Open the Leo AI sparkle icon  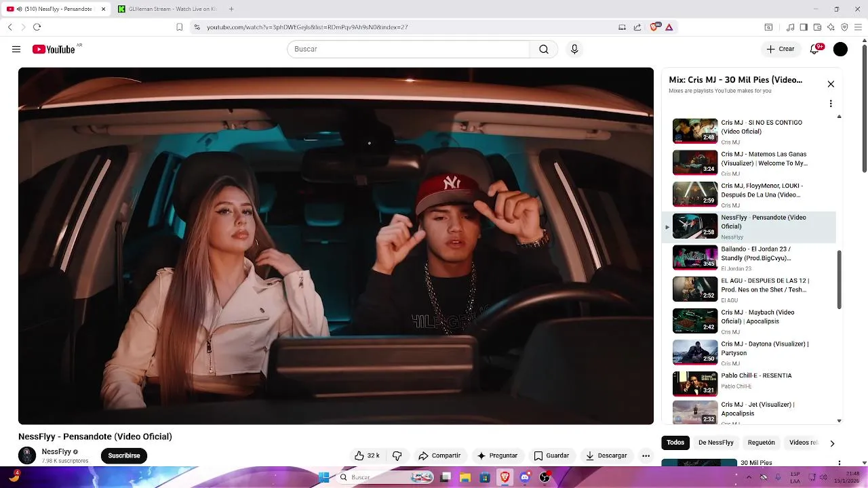(x=831, y=27)
